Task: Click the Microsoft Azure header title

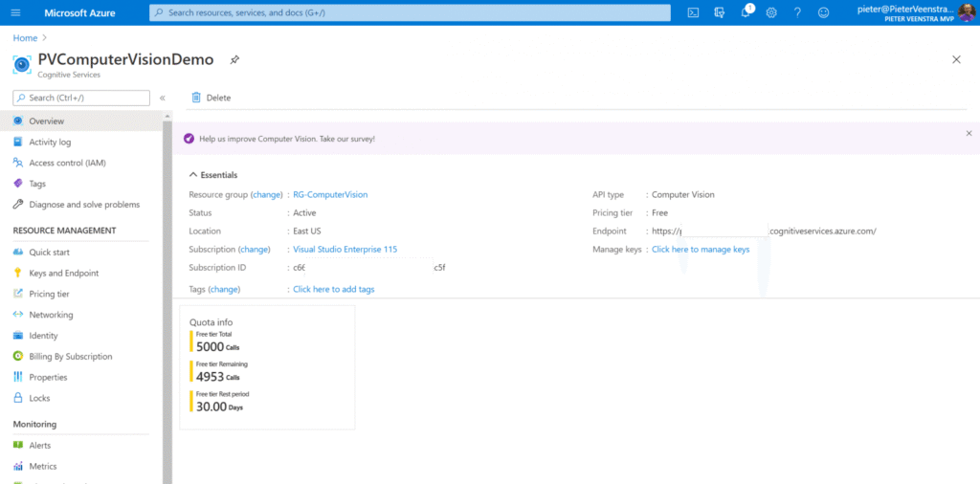Action: coord(79,12)
